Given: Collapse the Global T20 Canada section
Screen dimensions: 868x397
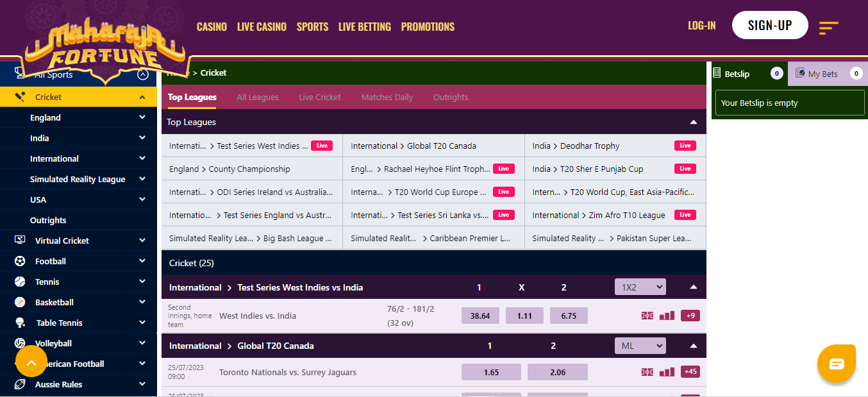Looking at the screenshot, I should tap(693, 346).
